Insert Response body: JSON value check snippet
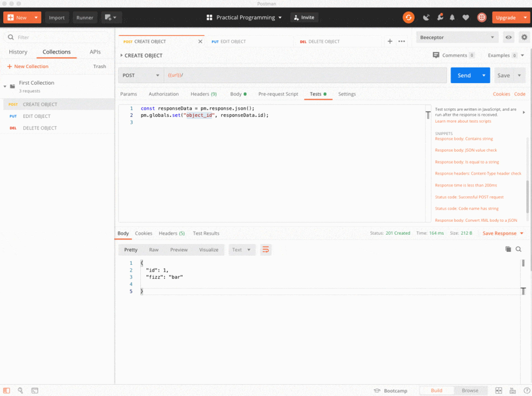The image size is (532, 396). pyautogui.click(x=466, y=150)
